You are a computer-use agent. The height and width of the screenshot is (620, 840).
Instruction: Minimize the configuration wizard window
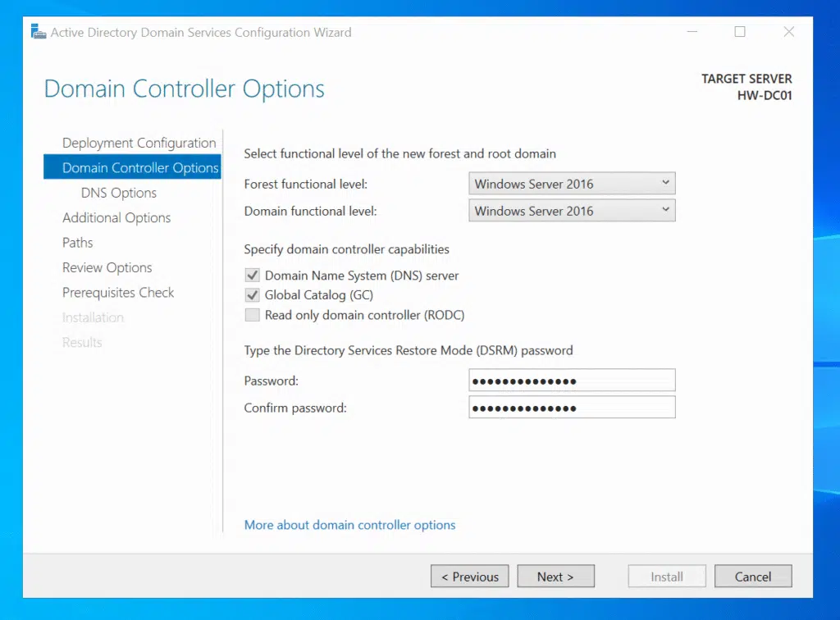click(x=691, y=32)
